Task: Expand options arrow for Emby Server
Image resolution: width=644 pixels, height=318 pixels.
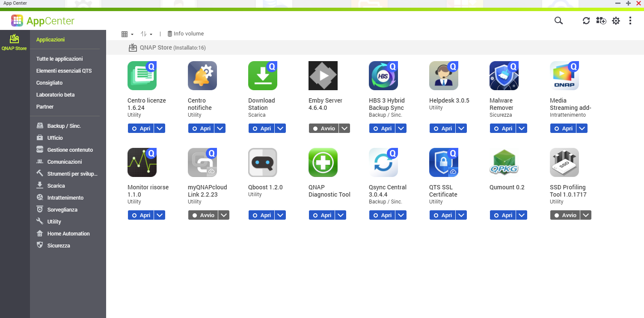Action: (x=344, y=128)
